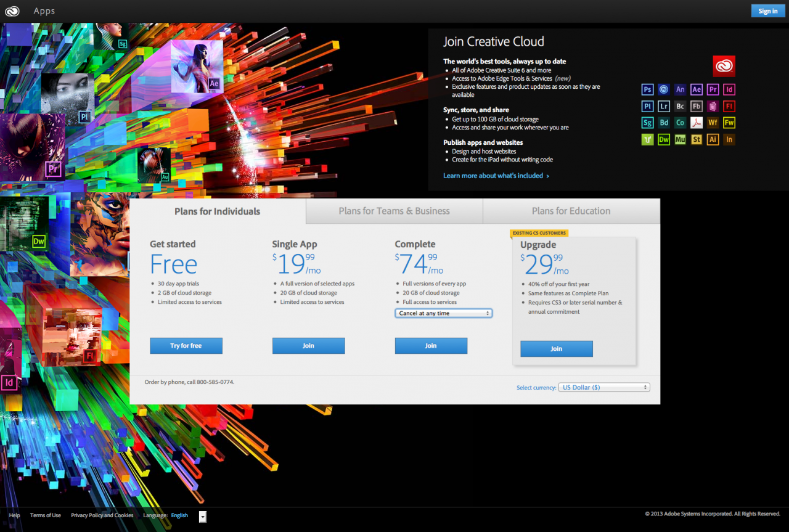This screenshot has height=532, width=789.
Task: Click the Sync, store, and share heading
Action: tap(476, 110)
